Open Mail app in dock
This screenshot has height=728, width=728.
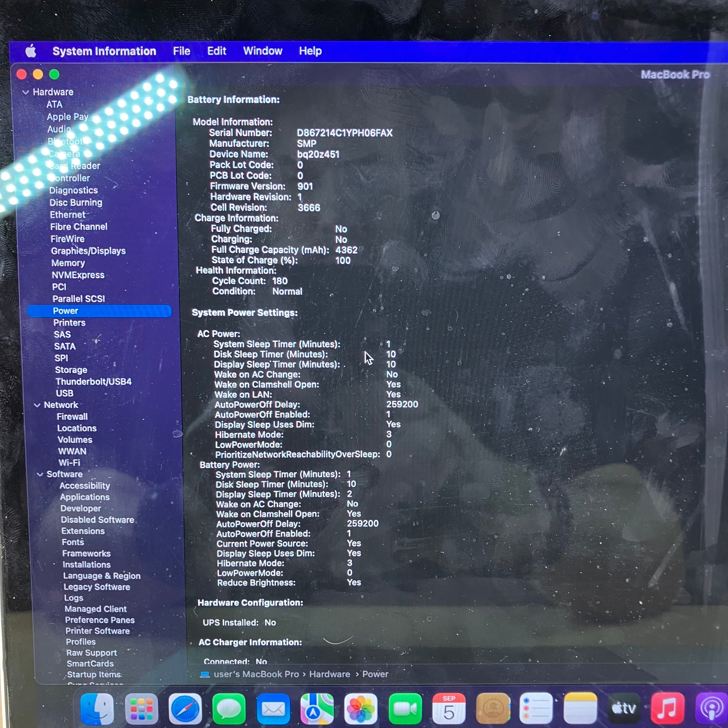pyautogui.click(x=273, y=709)
